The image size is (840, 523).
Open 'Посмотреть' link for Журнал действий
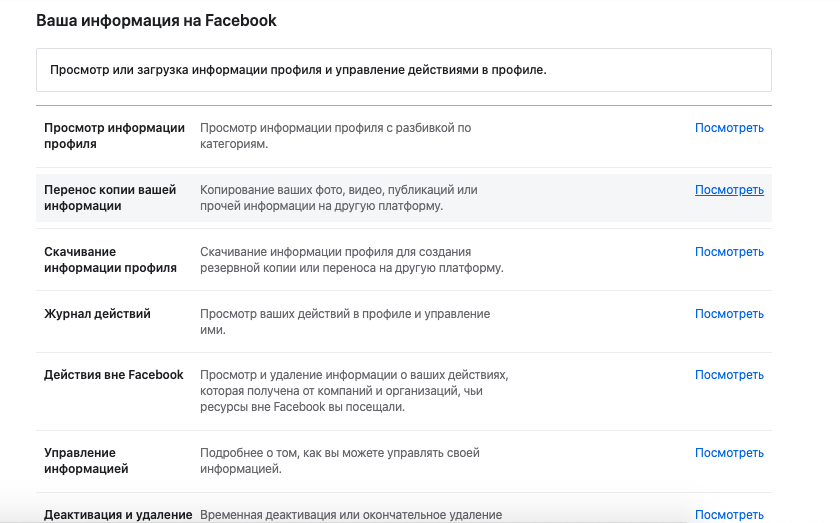pyautogui.click(x=729, y=314)
